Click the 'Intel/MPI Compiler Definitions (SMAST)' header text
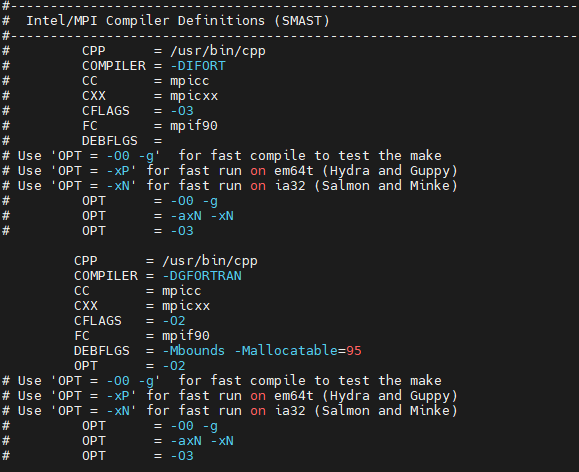Viewport: 579px width, 472px height. click(x=178, y=21)
